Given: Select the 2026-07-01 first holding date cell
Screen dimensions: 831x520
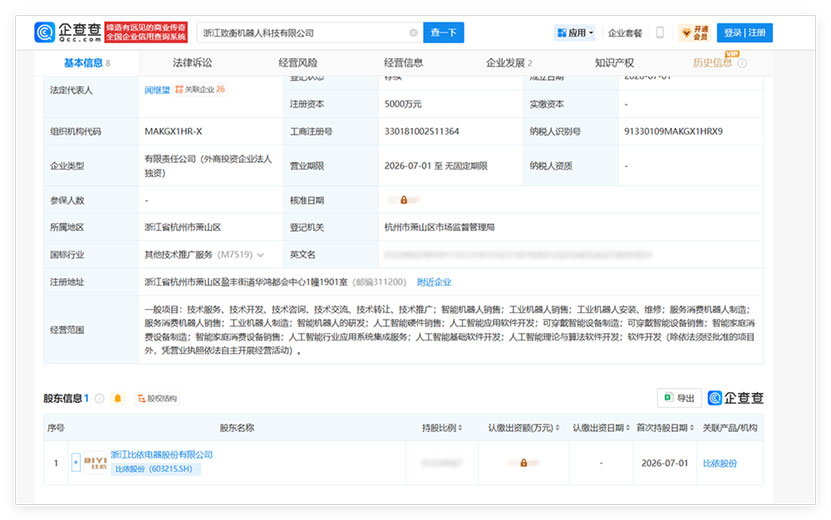Looking at the screenshot, I should (665, 463).
